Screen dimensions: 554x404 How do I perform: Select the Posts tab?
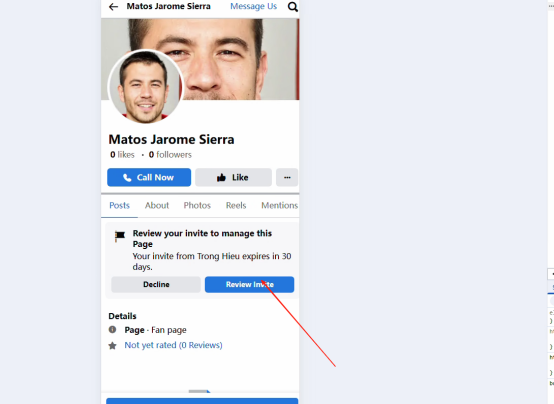pos(119,205)
